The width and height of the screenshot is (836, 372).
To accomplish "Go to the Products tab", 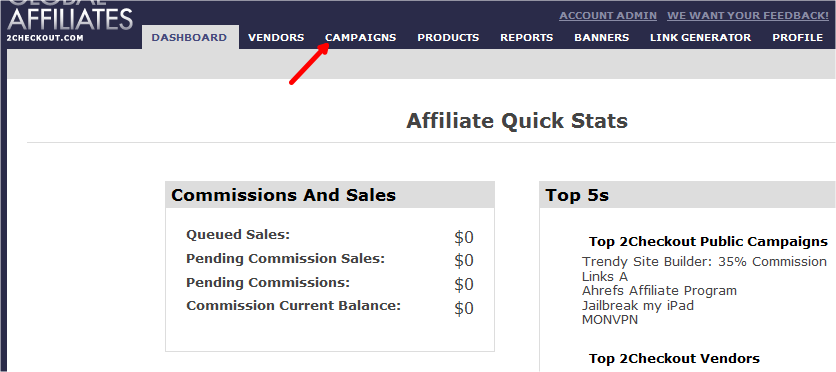I will [x=448, y=37].
